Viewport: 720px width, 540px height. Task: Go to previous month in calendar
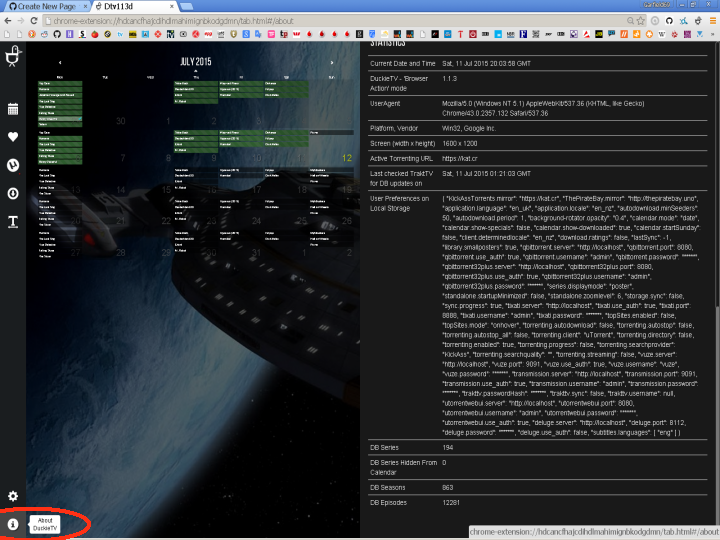coord(60,62)
